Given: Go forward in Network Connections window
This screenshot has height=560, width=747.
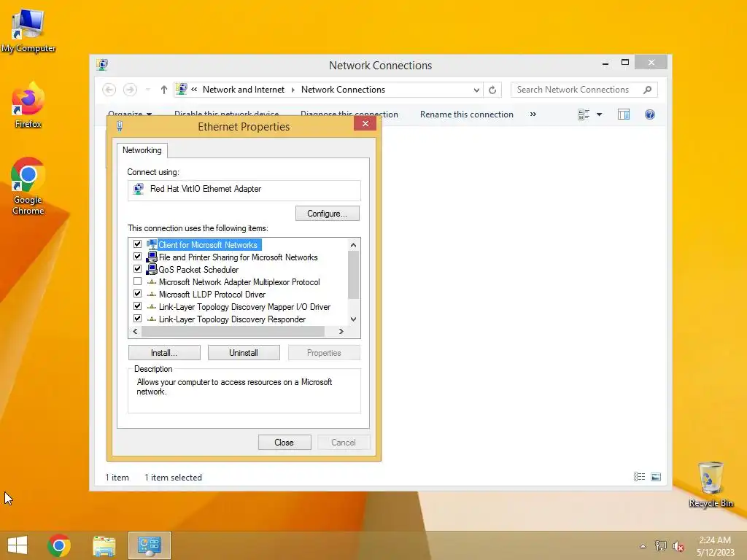Looking at the screenshot, I should coord(130,90).
